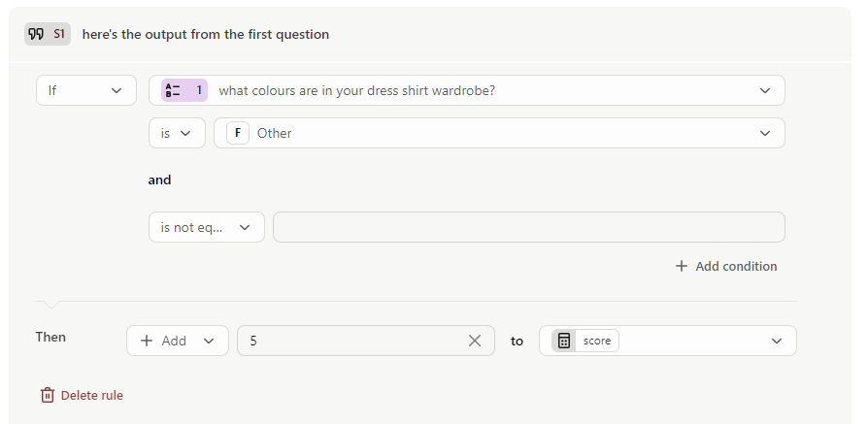Viewport: 868px width, 424px height.
Task: Click the S1 statement quote icon
Action: 37,34
